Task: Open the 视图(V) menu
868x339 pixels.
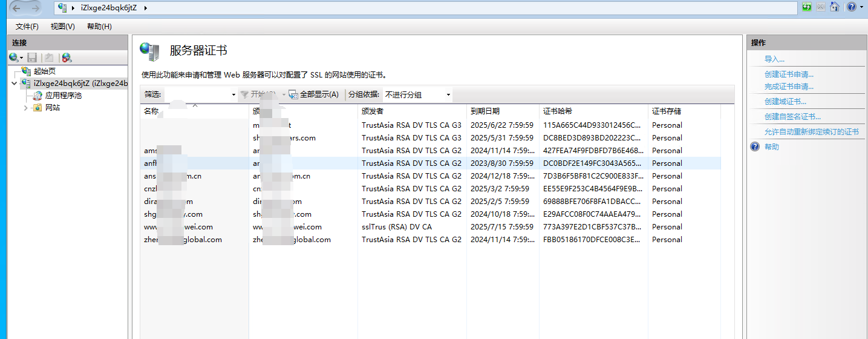Action: click(63, 27)
